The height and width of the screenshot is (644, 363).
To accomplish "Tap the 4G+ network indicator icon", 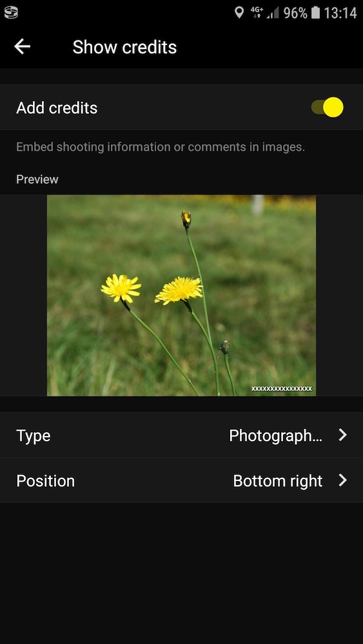I will 257,13.
